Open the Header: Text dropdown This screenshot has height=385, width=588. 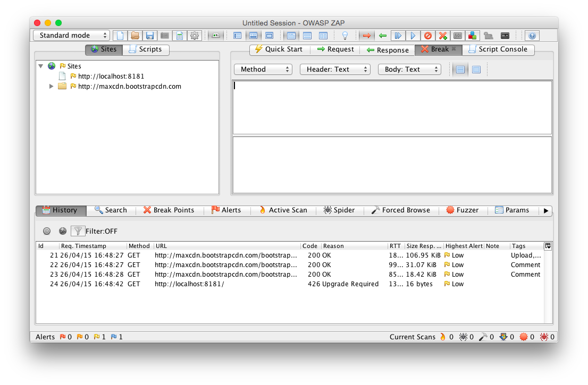pos(335,70)
